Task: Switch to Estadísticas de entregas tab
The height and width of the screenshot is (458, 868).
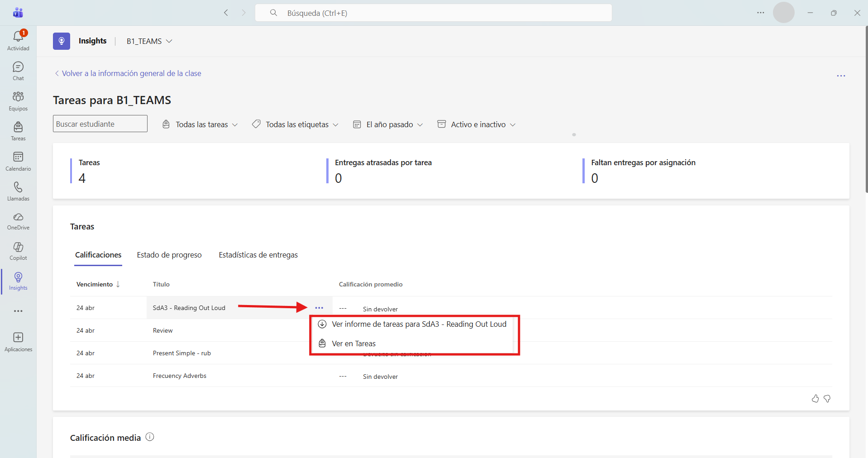Action: (258, 255)
